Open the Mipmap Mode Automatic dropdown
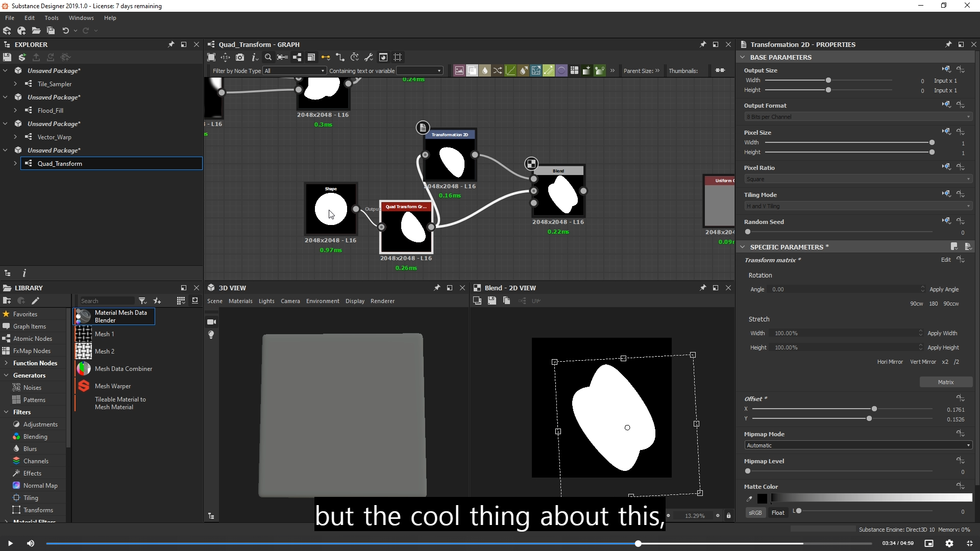980x551 pixels. coord(857,445)
